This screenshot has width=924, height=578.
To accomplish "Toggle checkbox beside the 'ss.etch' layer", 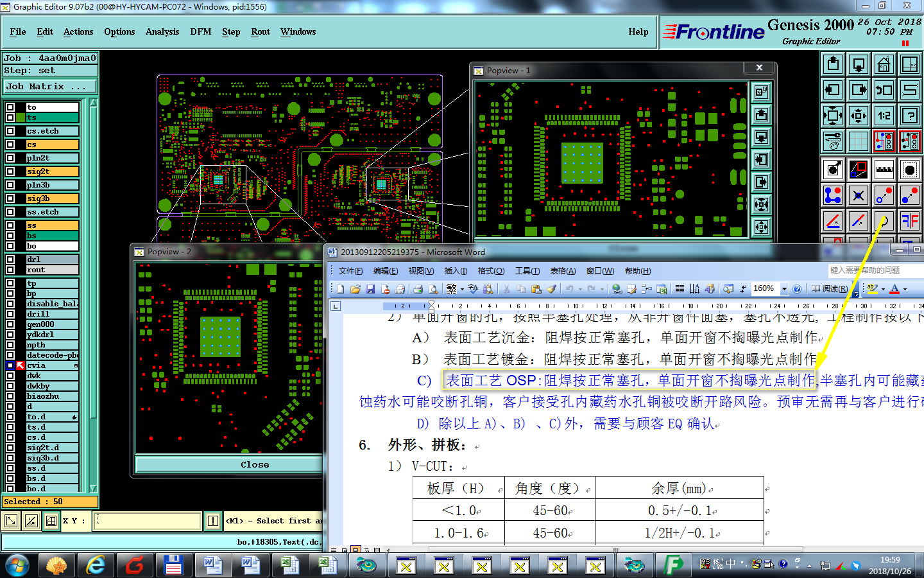I will [10, 212].
